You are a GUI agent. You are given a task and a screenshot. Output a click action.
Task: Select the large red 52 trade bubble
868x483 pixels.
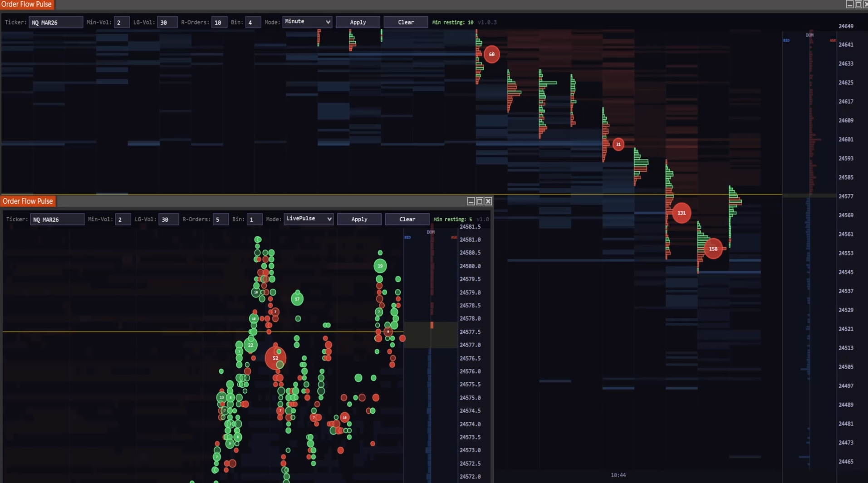coord(275,358)
